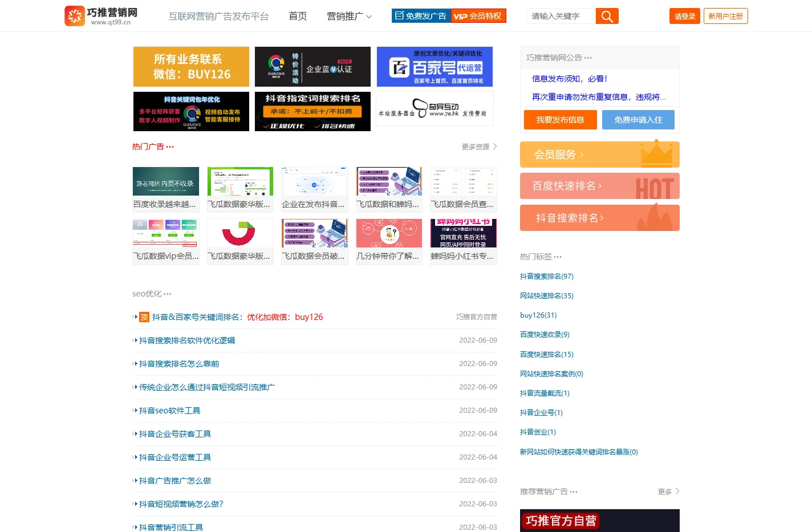Select tag buy126(31)
Viewport: 812px width, 532px height.
tap(538, 315)
